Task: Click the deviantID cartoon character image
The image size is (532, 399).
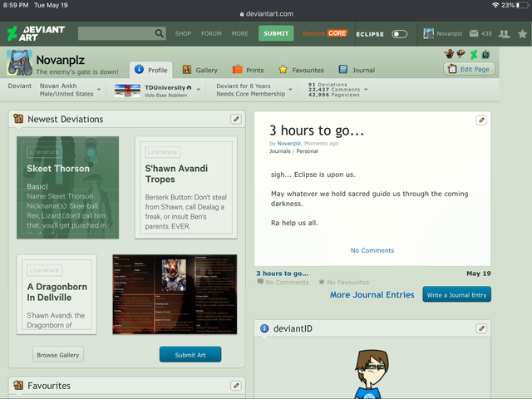Action: pyautogui.click(x=372, y=374)
